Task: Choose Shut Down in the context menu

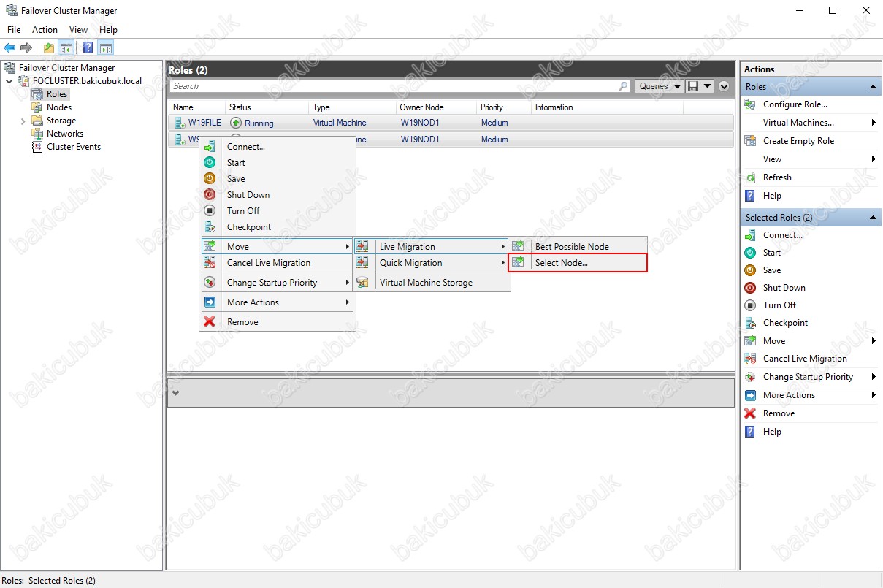Action: (x=278, y=195)
